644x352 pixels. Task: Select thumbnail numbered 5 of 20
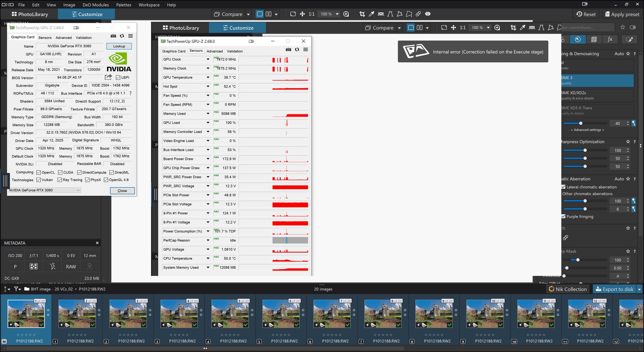230,314
